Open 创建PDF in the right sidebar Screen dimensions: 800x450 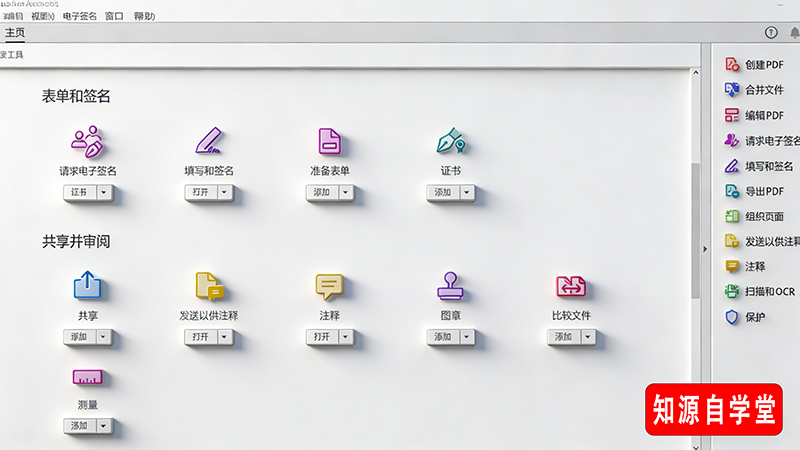[764, 64]
